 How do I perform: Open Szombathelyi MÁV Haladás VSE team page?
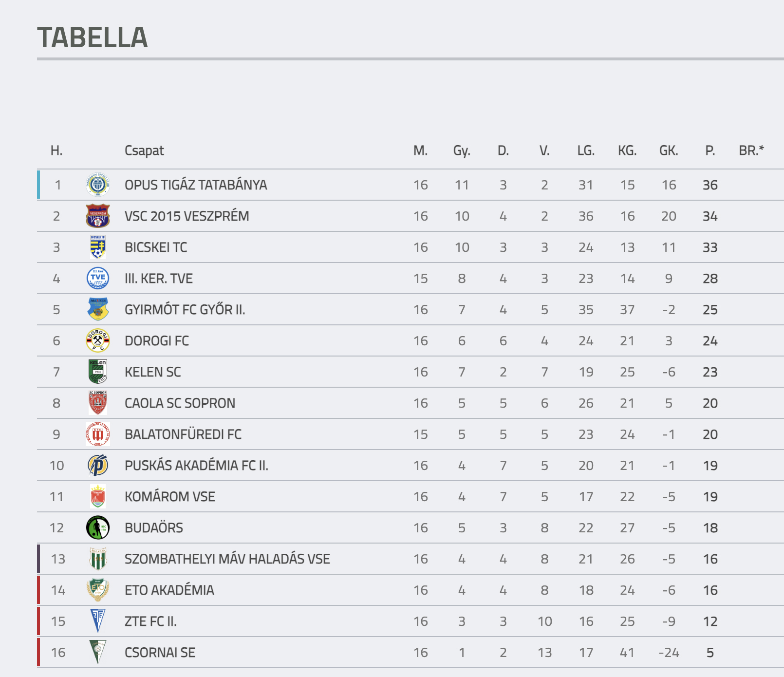[x=227, y=559]
